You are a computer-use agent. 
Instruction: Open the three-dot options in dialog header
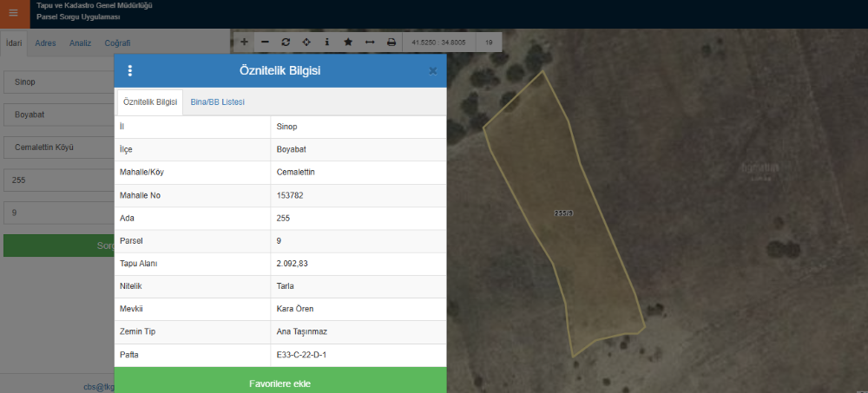point(130,71)
